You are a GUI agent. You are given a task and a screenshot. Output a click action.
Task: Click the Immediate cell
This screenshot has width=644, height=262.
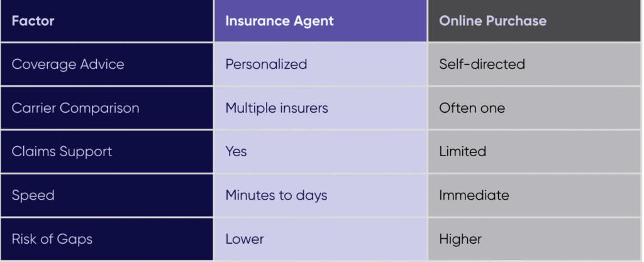tap(474, 195)
